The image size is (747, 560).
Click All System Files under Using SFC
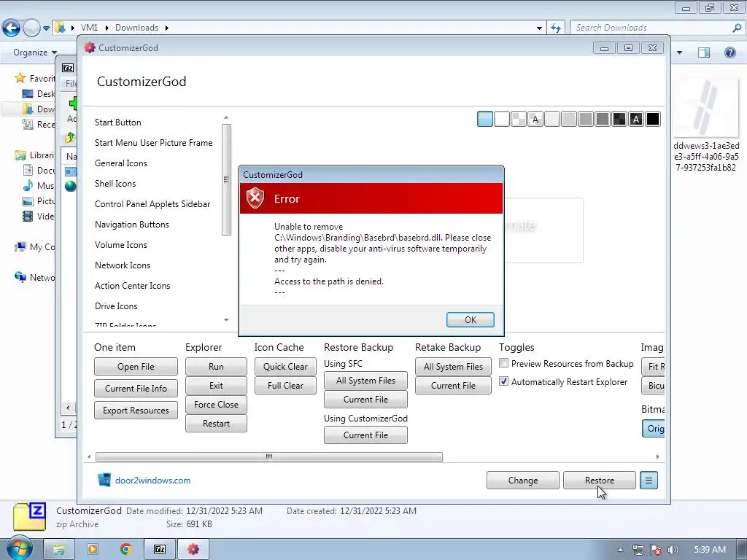[365, 381]
